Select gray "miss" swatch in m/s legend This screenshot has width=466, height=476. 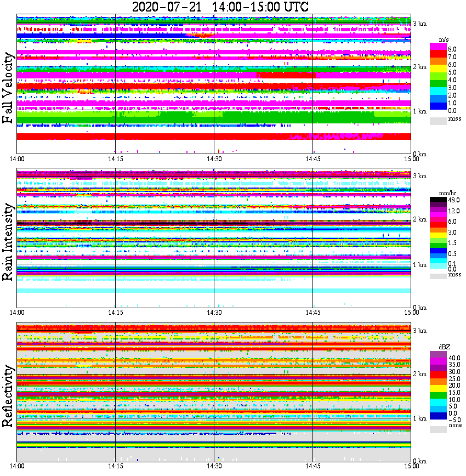(x=438, y=121)
